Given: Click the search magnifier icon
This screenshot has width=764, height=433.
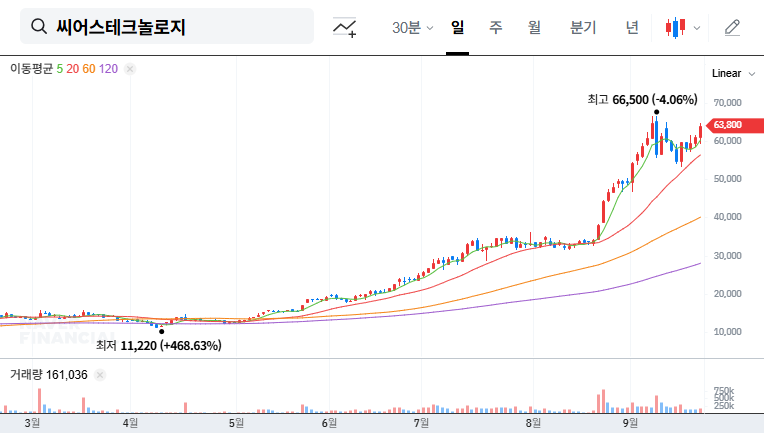Looking at the screenshot, I should coord(39,26).
